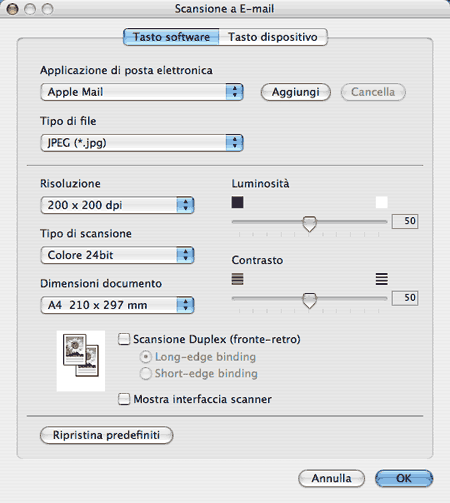Click the high contrast lines icon
Screen dimensions: 450x503
(x=382, y=279)
